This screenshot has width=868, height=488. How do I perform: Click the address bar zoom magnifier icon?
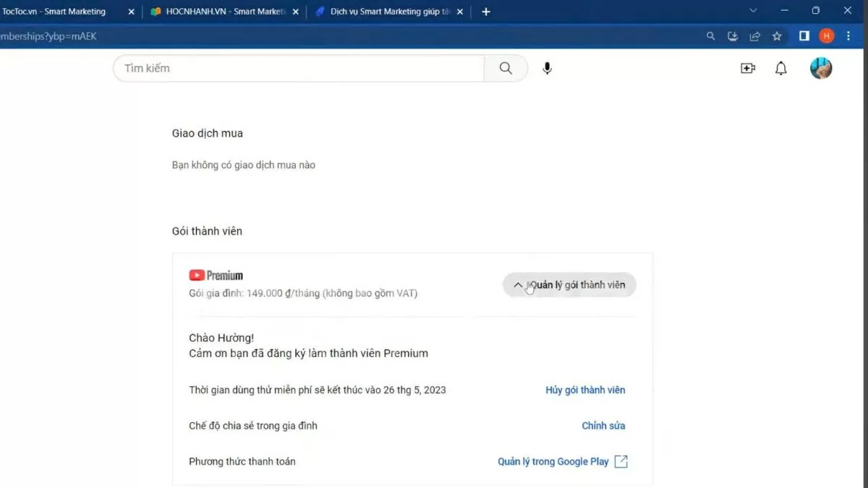click(x=711, y=36)
